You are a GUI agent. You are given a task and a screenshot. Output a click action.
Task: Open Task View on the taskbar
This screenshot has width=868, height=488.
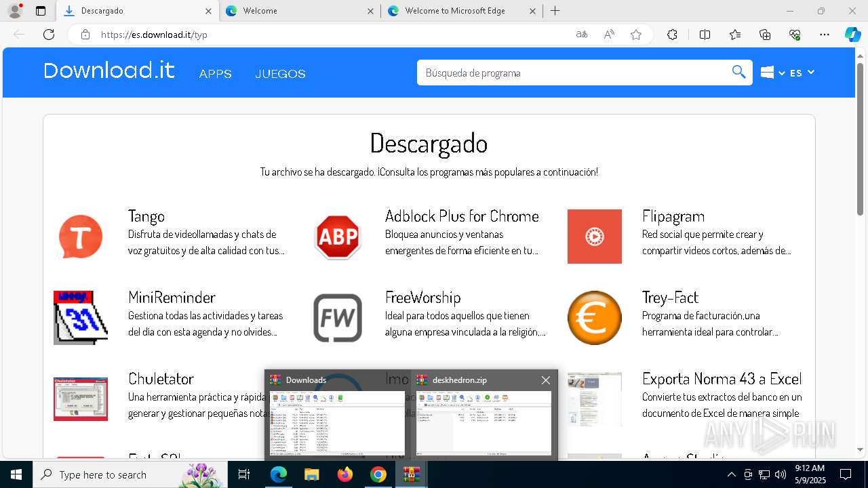point(244,474)
